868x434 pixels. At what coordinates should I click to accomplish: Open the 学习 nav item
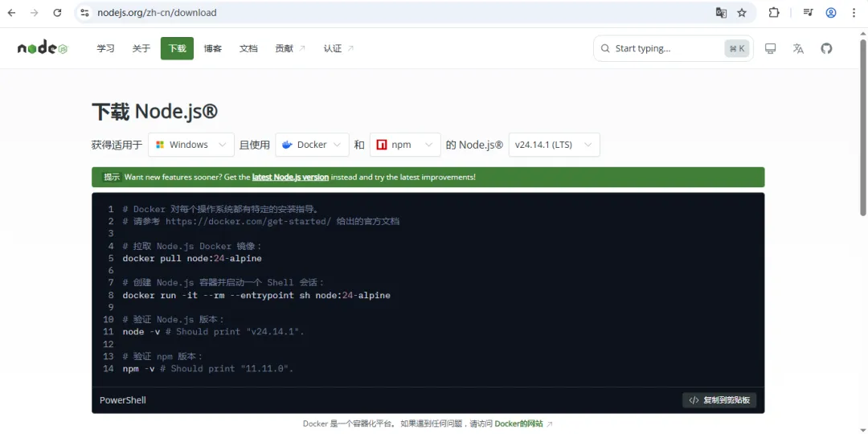click(106, 49)
